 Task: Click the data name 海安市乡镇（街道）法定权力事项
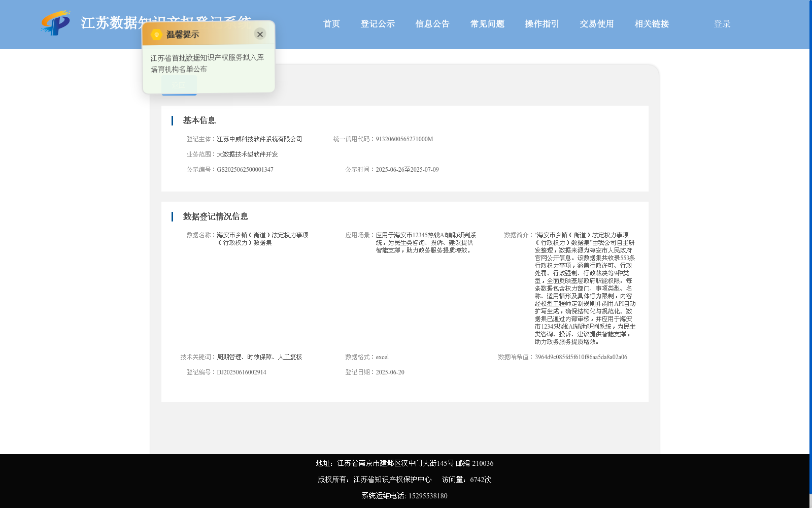tap(262, 239)
